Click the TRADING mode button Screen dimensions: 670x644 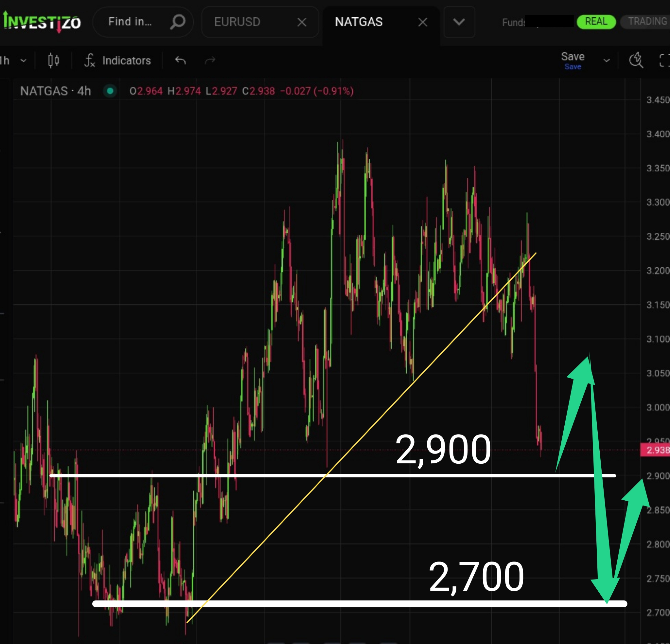coord(646,22)
